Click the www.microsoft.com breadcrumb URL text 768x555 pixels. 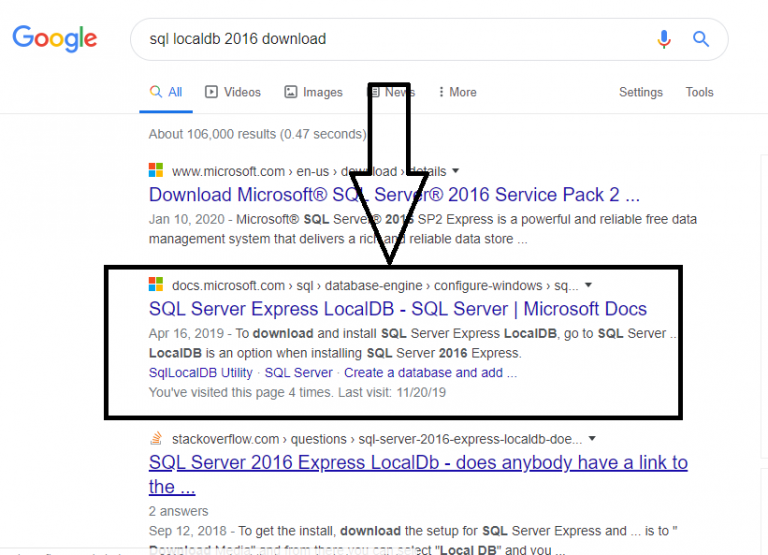(309, 171)
